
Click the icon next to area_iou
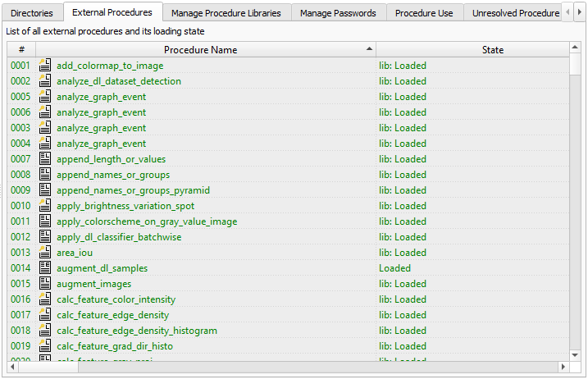(45, 253)
